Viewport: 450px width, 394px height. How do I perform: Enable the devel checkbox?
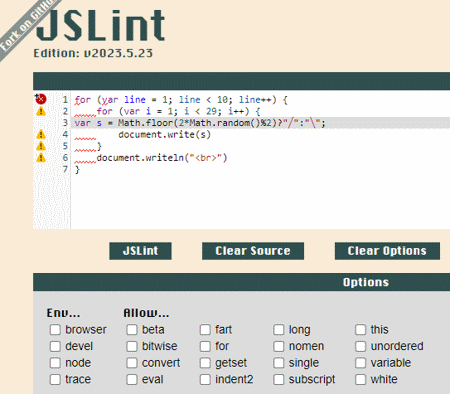point(55,346)
